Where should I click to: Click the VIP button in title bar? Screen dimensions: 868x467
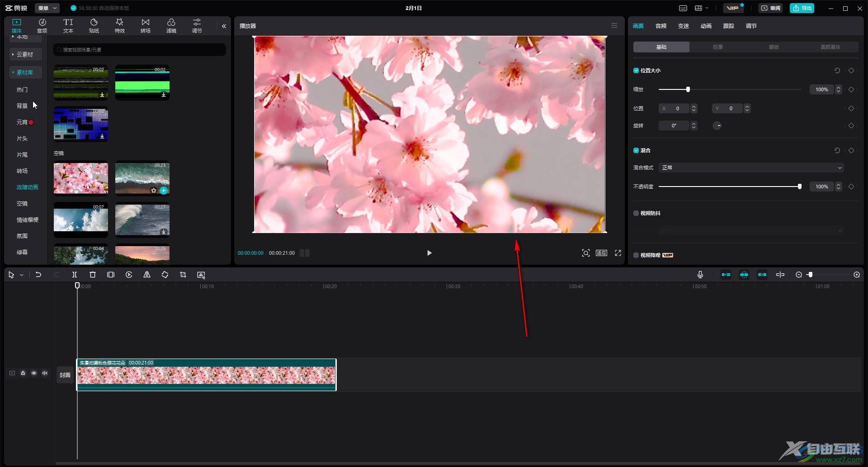click(733, 8)
